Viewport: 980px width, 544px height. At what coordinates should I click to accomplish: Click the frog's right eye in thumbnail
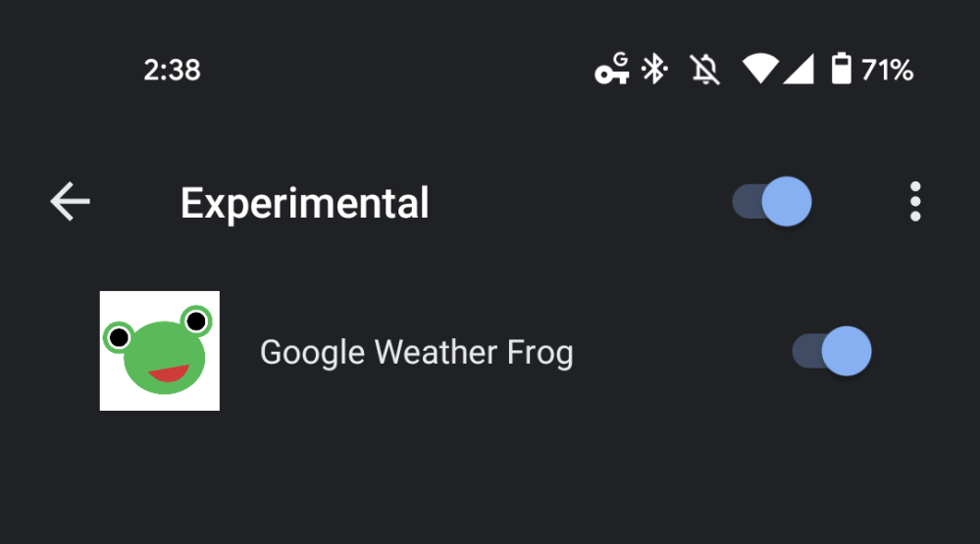[196, 321]
